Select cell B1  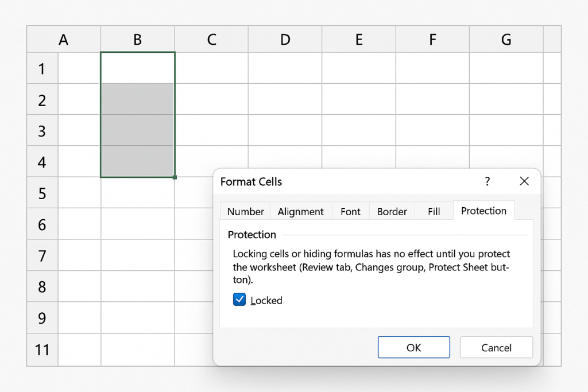click(138, 68)
